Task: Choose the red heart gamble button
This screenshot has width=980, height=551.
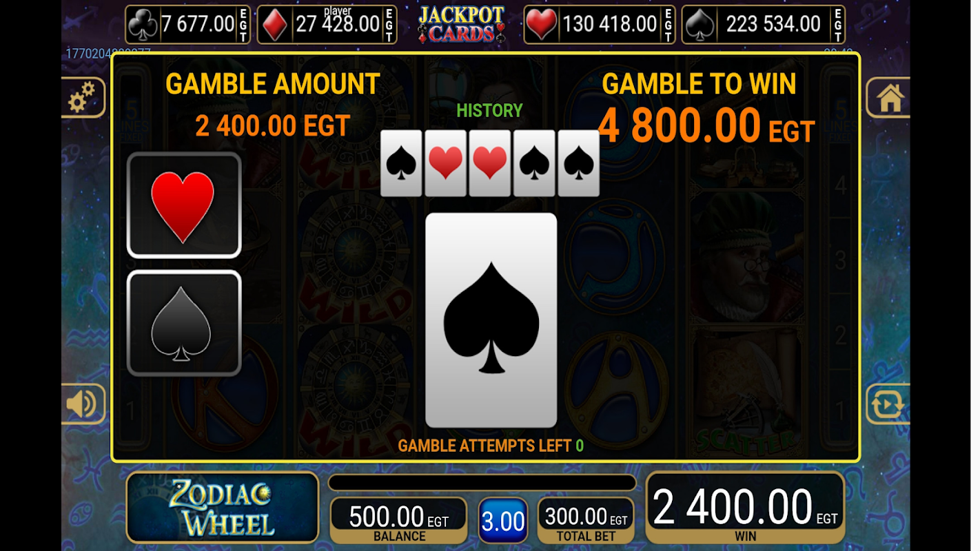Action: coord(184,205)
